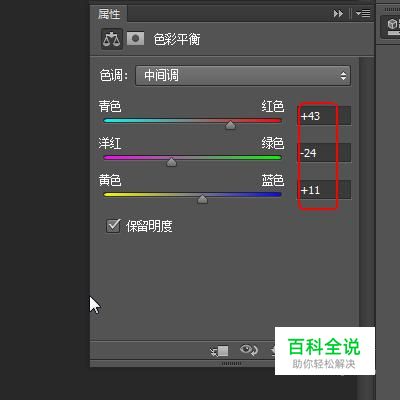Open the Properties panel flyout menu

363,13
